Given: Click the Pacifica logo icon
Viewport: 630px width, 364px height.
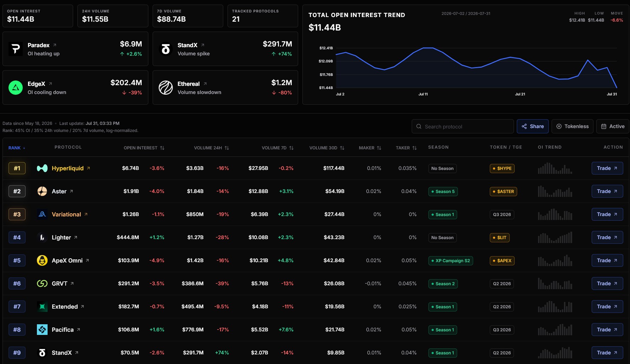Looking at the screenshot, I should point(42,330).
